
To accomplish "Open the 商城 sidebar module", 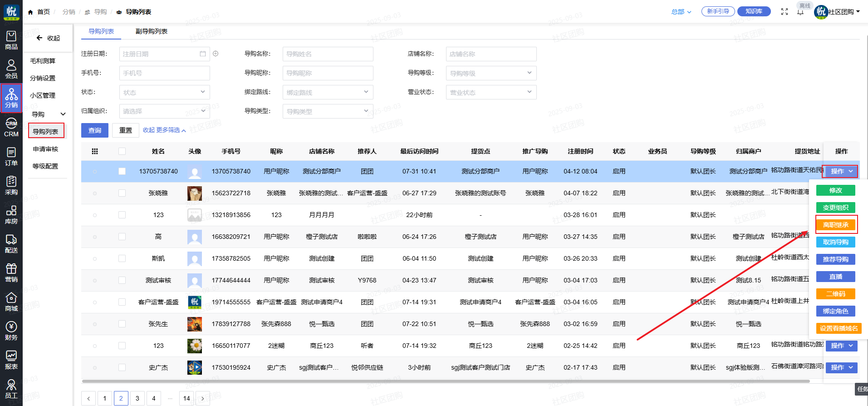I will (x=11, y=302).
